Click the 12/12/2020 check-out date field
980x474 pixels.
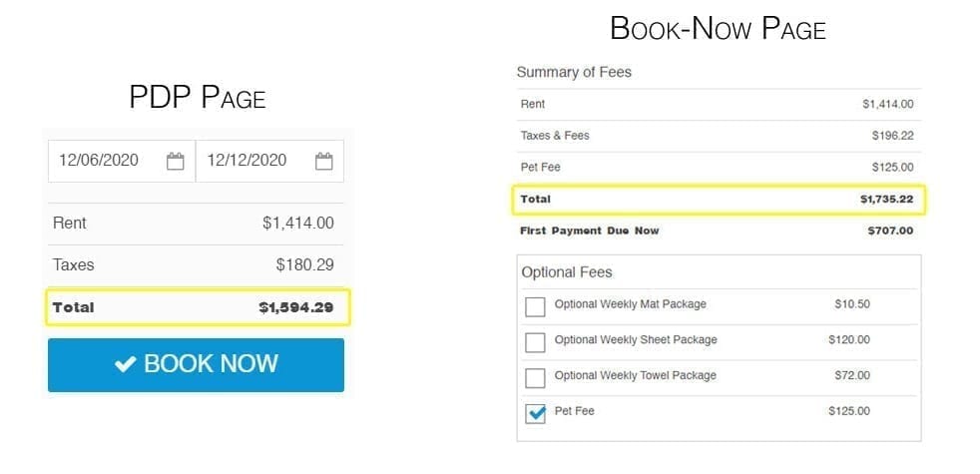pos(248,161)
